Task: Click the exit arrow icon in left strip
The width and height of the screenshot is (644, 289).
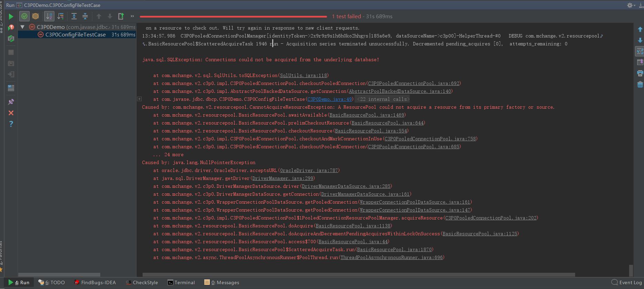Action: (11, 74)
